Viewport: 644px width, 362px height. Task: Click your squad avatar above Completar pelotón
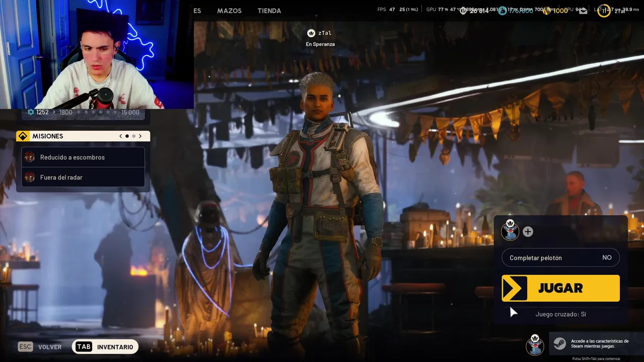tap(510, 230)
